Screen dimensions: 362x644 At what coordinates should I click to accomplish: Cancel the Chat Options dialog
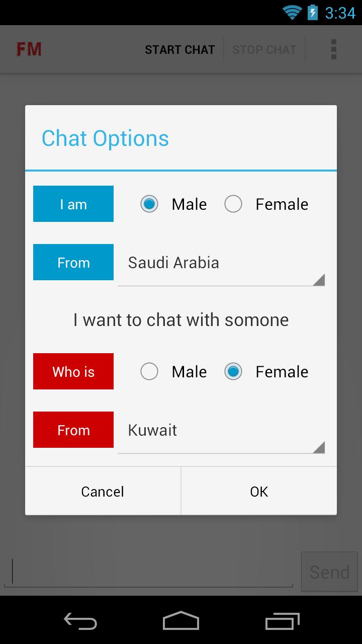tap(102, 491)
